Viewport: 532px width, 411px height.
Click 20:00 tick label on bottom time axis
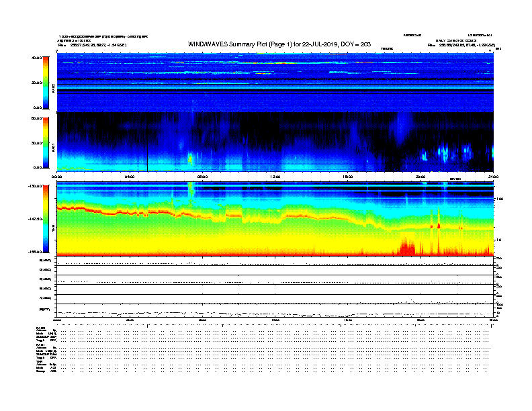click(x=420, y=320)
